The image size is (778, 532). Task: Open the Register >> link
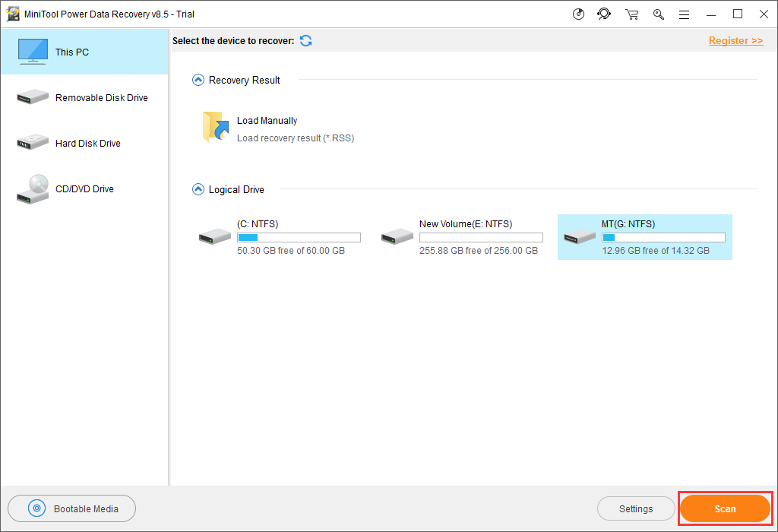pyautogui.click(x=735, y=41)
